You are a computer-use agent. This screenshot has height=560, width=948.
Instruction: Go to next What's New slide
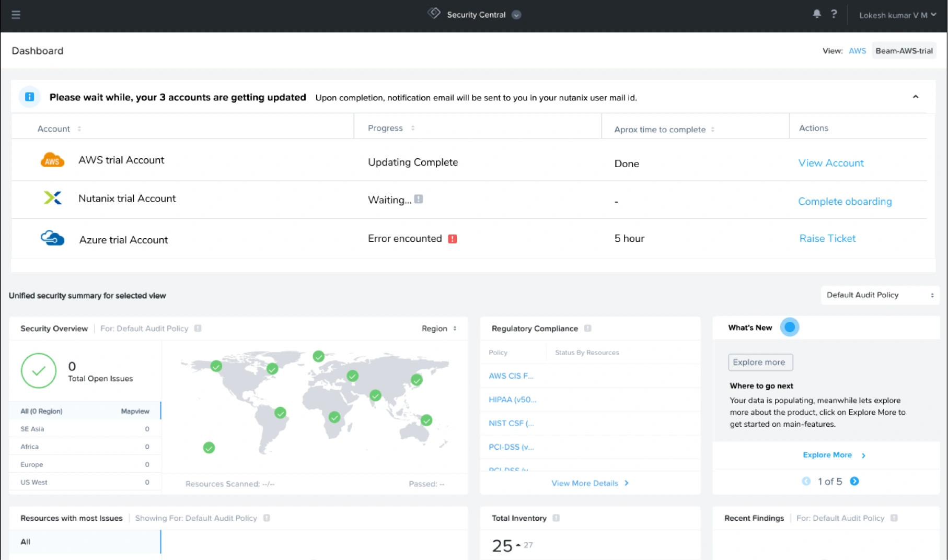[854, 481]
